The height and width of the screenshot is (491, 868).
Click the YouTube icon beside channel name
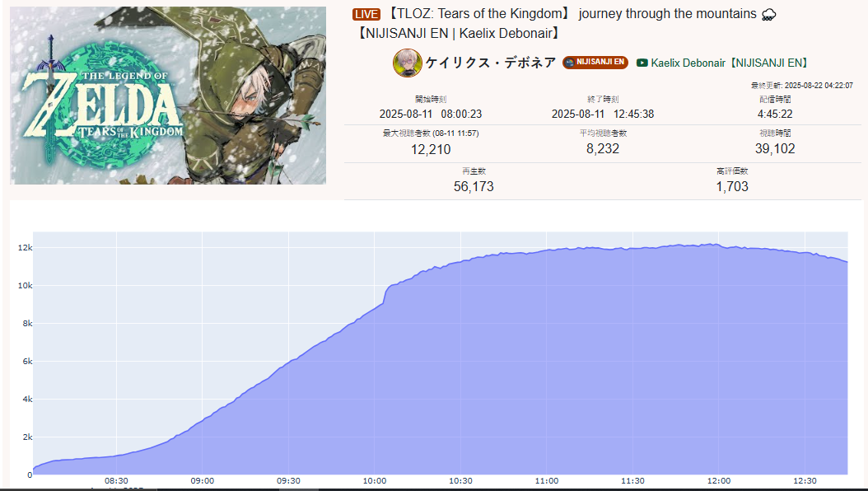[x=642, y=63]
